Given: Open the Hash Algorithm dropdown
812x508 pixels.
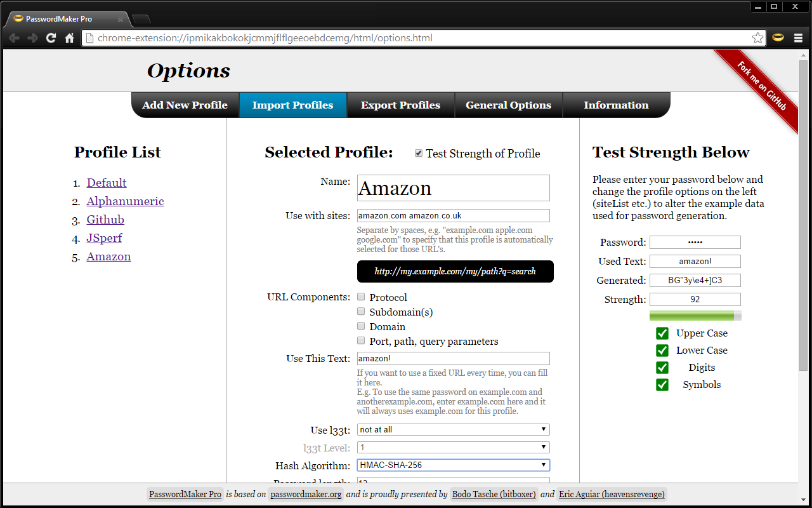Looking at the screenshot, I should click(x=454, y=465).
